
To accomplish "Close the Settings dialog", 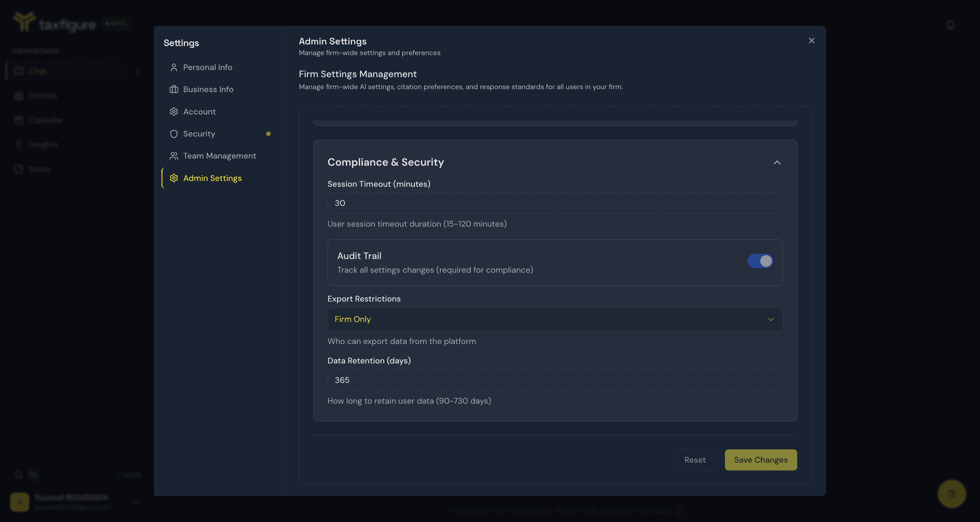I will (x=811, y=40).
